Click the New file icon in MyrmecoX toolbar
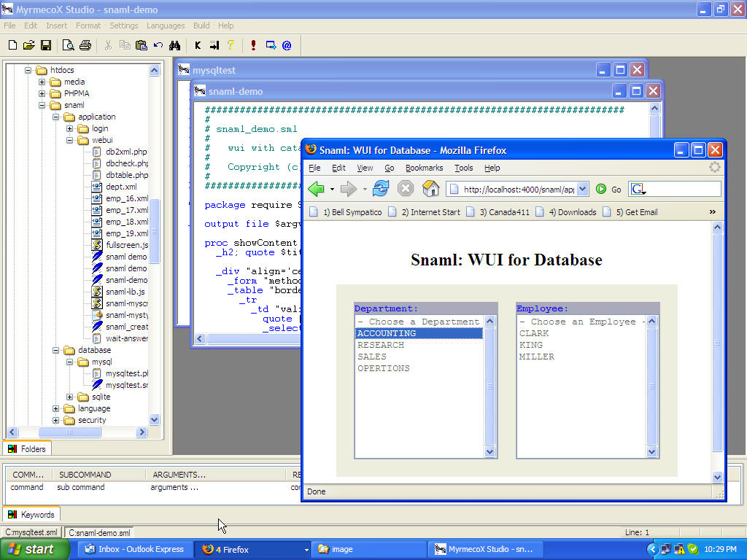The height and width of the screenshot is (560, 747). click(13, 45)
